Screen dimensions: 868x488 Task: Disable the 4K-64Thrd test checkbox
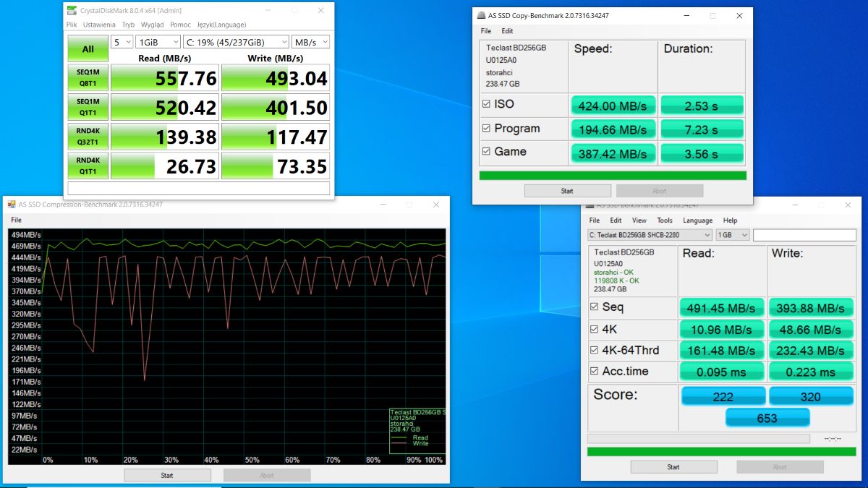click(594, 351)
